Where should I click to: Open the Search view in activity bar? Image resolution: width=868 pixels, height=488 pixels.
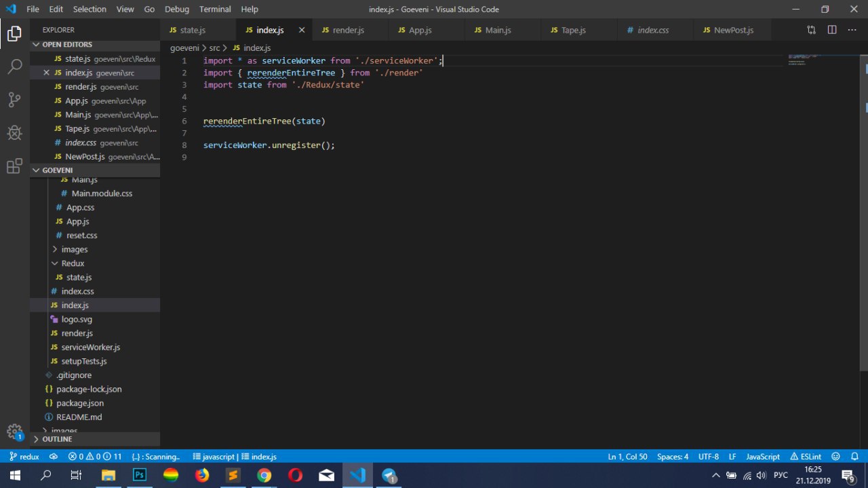(14, 67)
